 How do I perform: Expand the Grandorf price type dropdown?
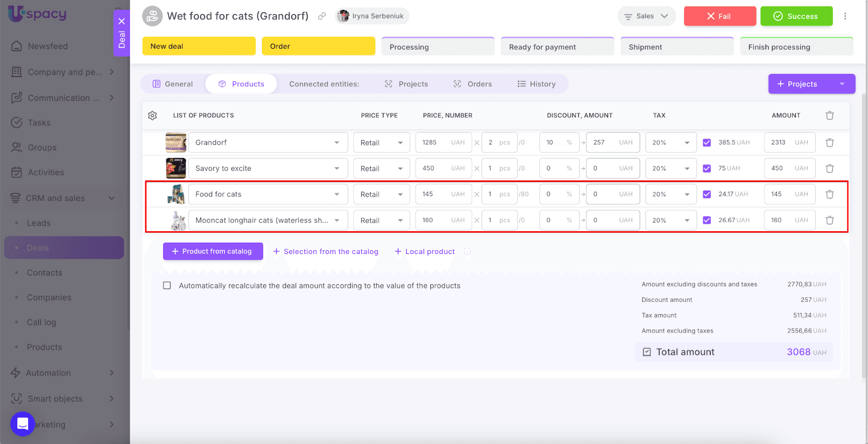[381, 143]
